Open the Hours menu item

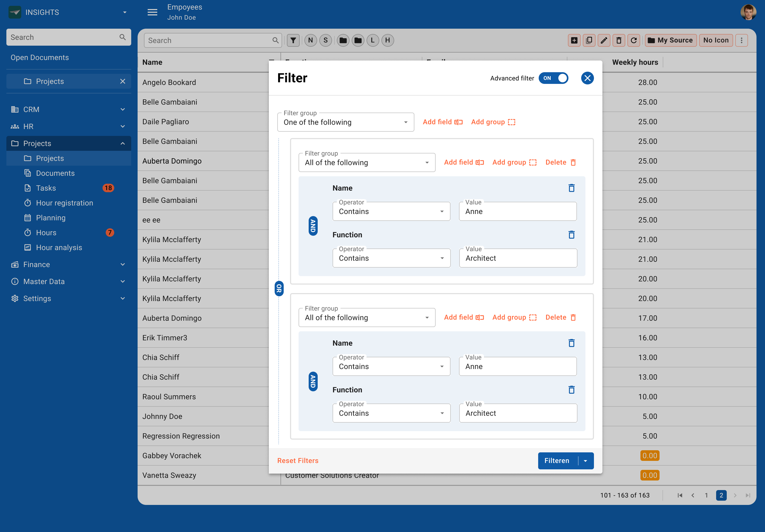point(69,233)
